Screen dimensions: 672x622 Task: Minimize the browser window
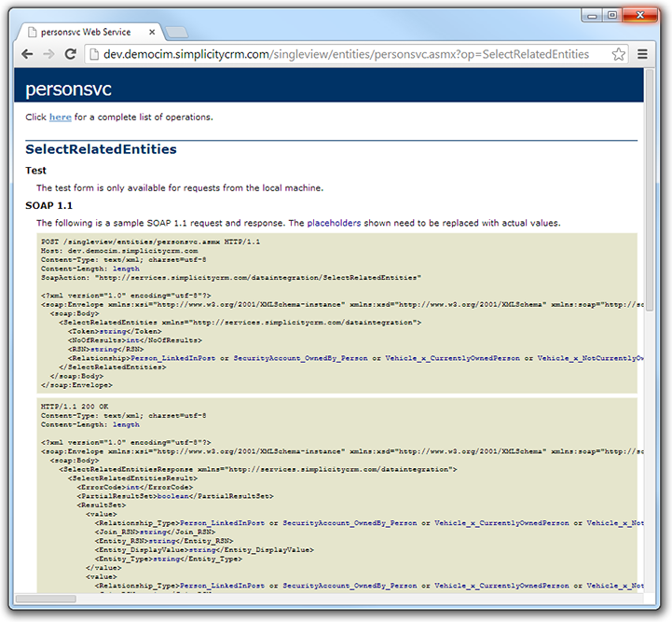point(592,16)
